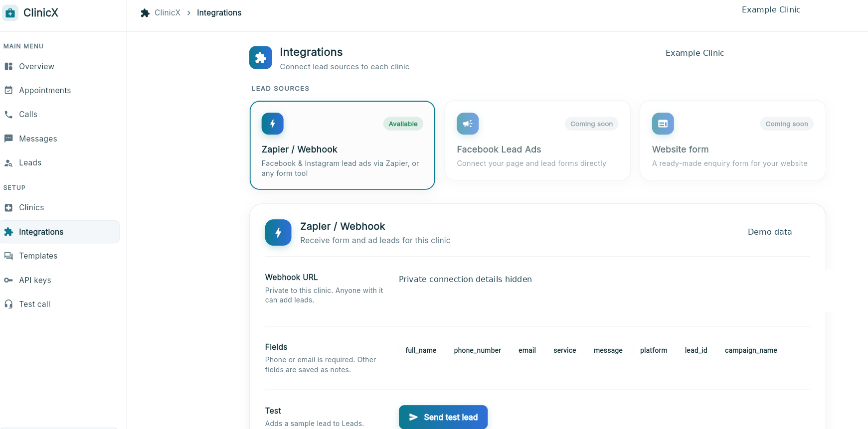
Task: Click the lead_id field chip
Action: click(696, 350)
